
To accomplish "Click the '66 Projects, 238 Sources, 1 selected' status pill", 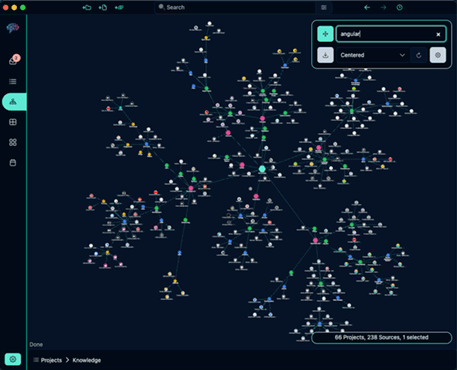I will 382,337.
